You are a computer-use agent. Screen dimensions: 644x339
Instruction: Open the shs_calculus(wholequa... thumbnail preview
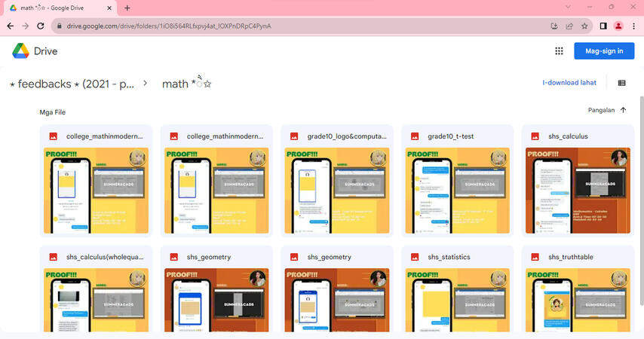96,300
